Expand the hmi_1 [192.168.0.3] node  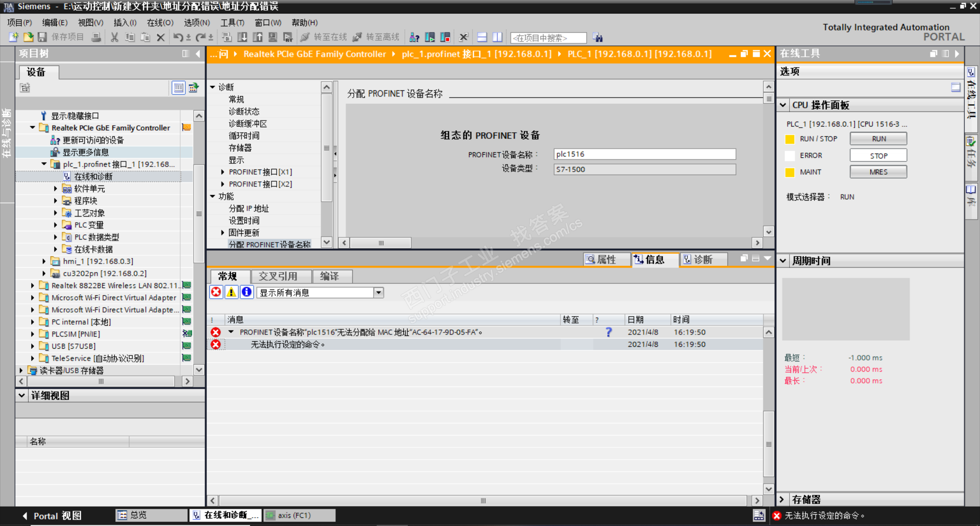44,261
